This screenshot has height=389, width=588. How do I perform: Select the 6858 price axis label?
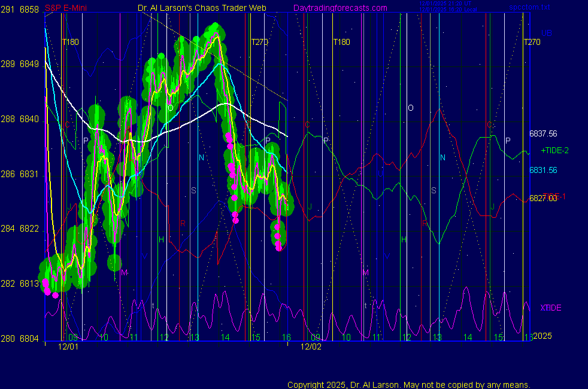29,10
